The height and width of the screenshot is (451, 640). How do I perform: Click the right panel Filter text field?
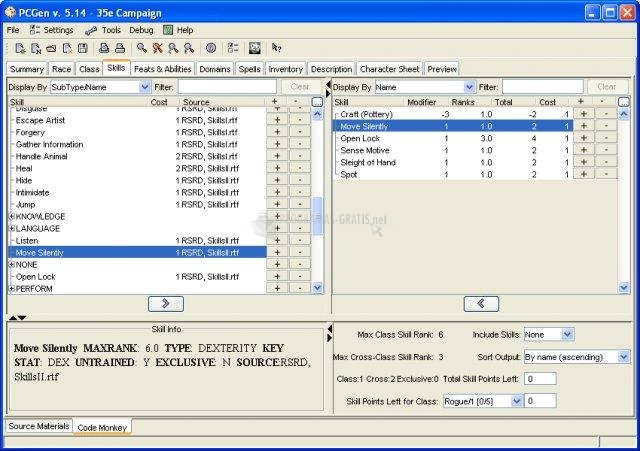click(x=543, y=87)
